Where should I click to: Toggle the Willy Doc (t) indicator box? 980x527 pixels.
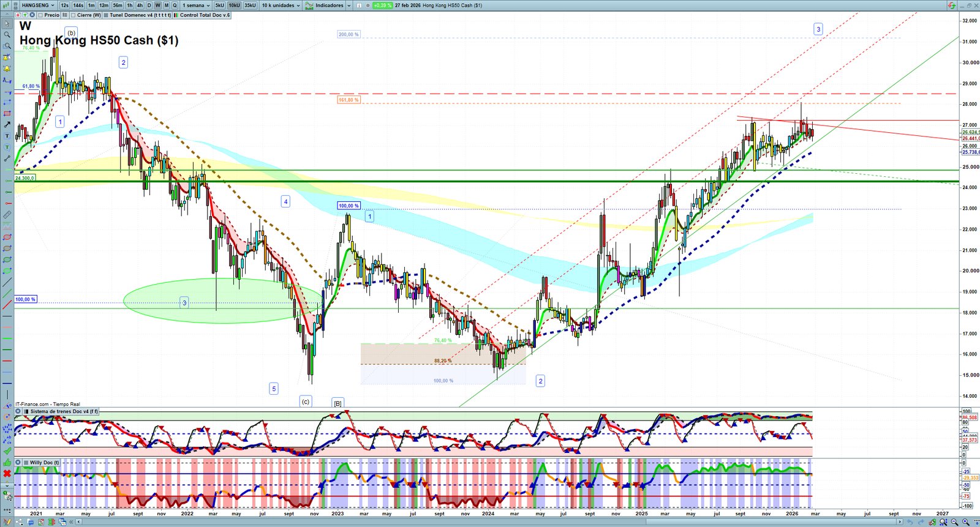tap(26, 463)
